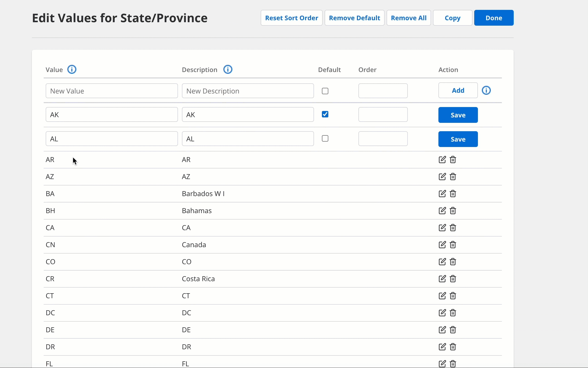Select the Costa Rica description text
The height and width of the screenshot is (368, 588).
198,279
